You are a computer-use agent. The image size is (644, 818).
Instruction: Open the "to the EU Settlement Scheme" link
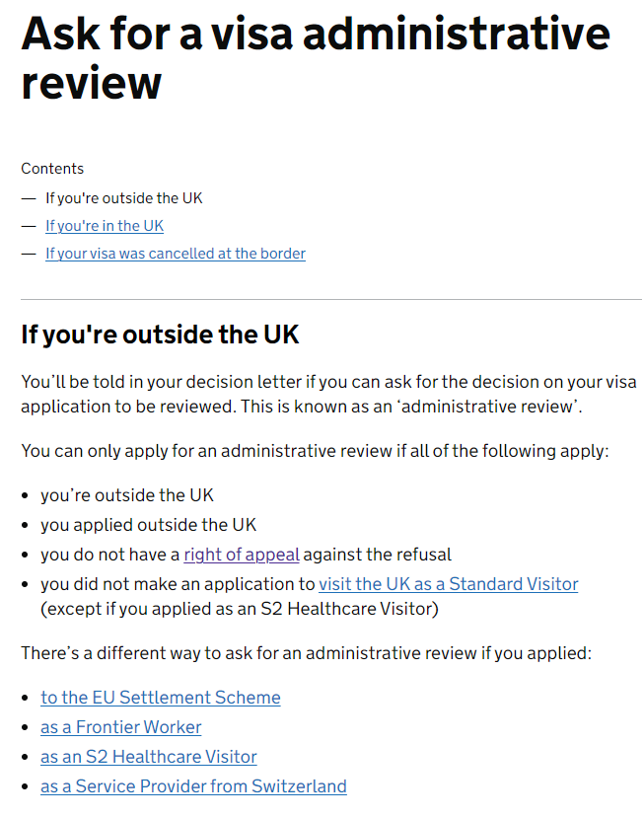[161, 698]
